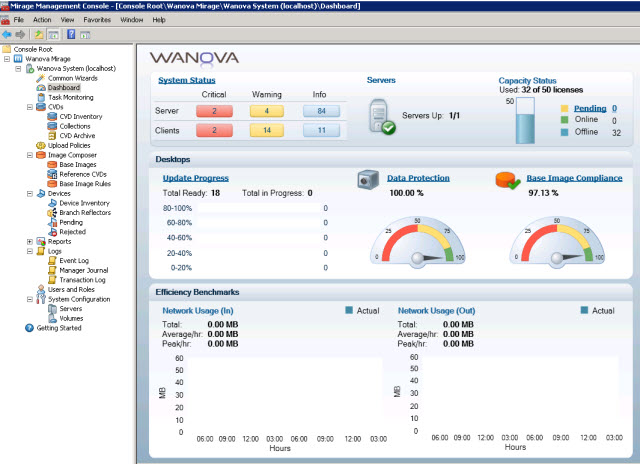This screenshot has width=640, height=464.
Task: Click the Getting Started help icon
Action: (x=29, y=328)
